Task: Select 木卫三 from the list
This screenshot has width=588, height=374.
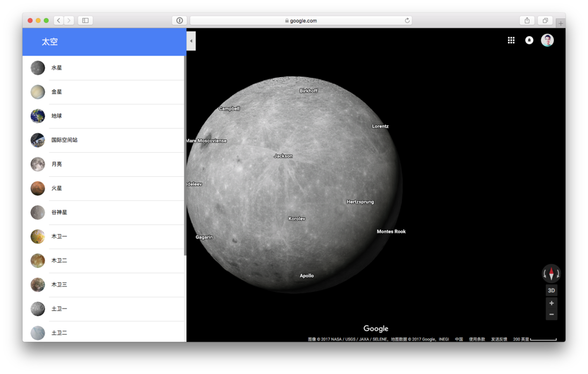Action: (103, 285)
